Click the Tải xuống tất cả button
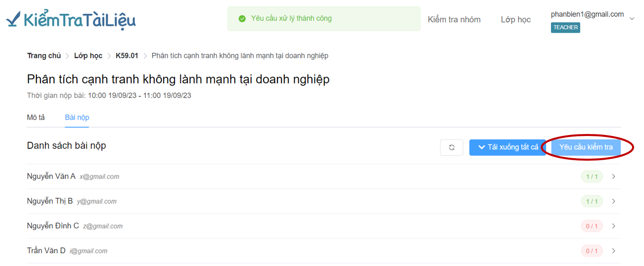This screenshot has width=644, height=266. pos(508,147)
